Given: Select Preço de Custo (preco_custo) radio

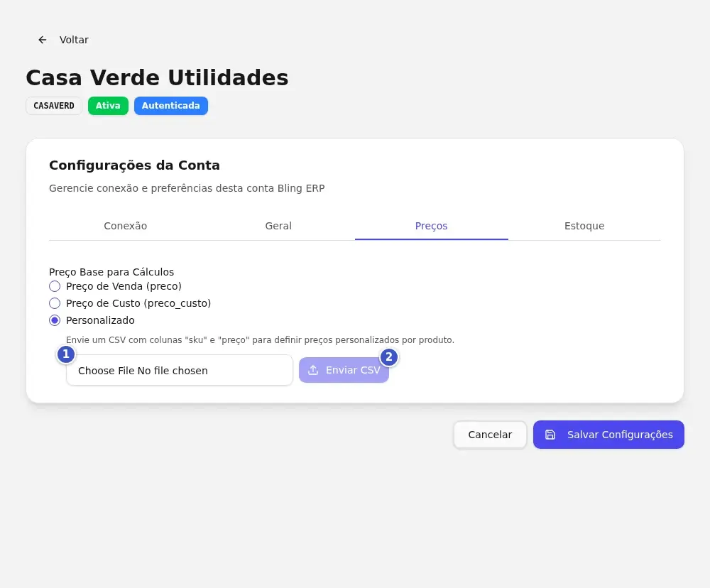Looking at the screenshot, I should point(55,303).
